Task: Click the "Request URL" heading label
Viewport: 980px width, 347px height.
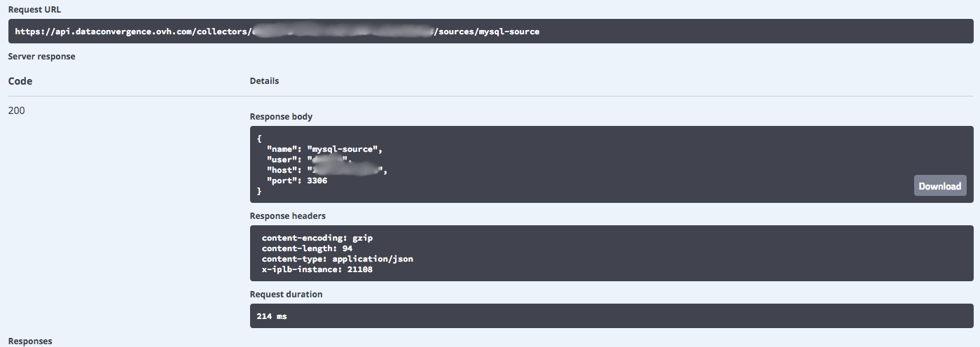Action: coord(33,9)
